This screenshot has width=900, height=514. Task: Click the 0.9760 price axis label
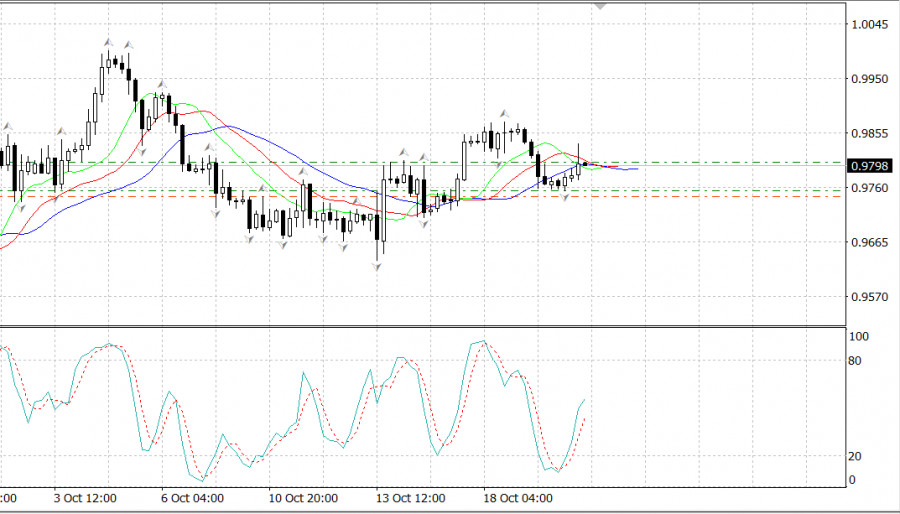(867, 188)
